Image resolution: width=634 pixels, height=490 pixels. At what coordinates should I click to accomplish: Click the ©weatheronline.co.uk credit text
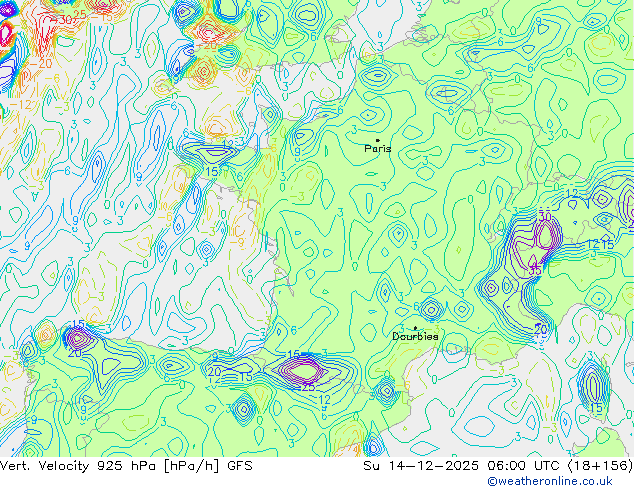point(550,481)
